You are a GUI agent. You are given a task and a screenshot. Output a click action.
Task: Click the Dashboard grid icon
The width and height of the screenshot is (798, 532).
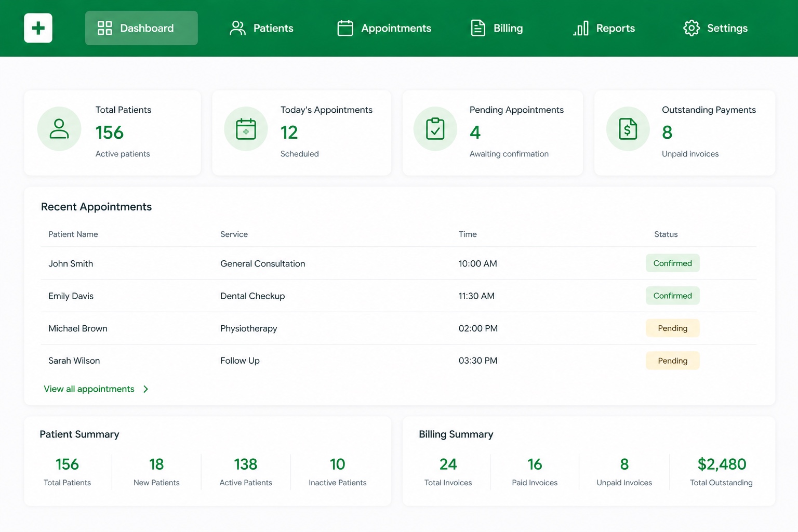tap(105, 28)
